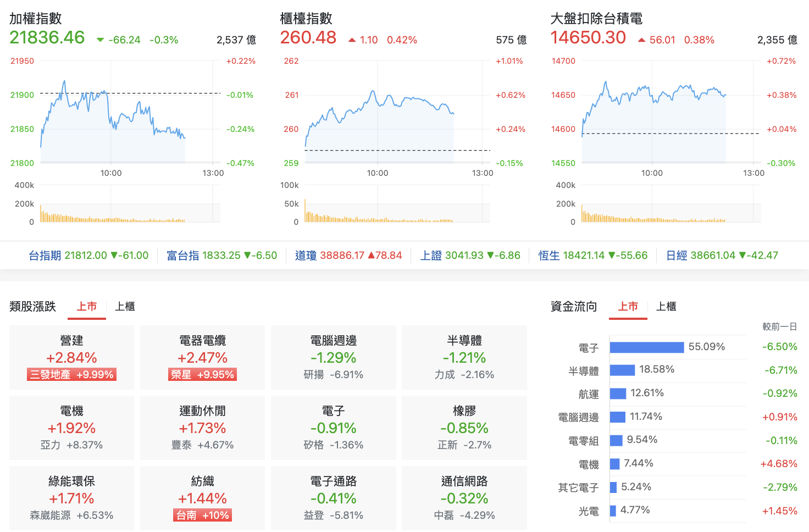Select 上櫃 tab in 類股漲跌 section
Image resolution: width=809 pixels, height=532 pixels.
pyautogui.click(x=125, y=307)
